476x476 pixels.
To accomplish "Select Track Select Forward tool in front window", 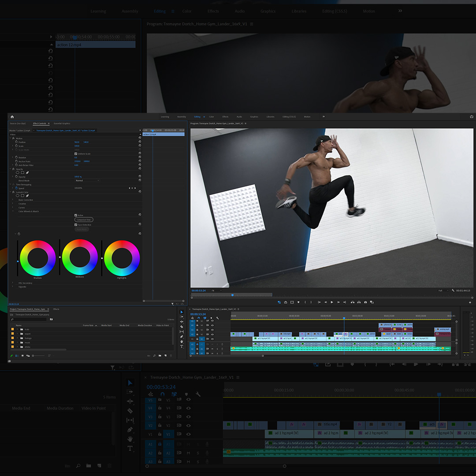I will (182, 316).
